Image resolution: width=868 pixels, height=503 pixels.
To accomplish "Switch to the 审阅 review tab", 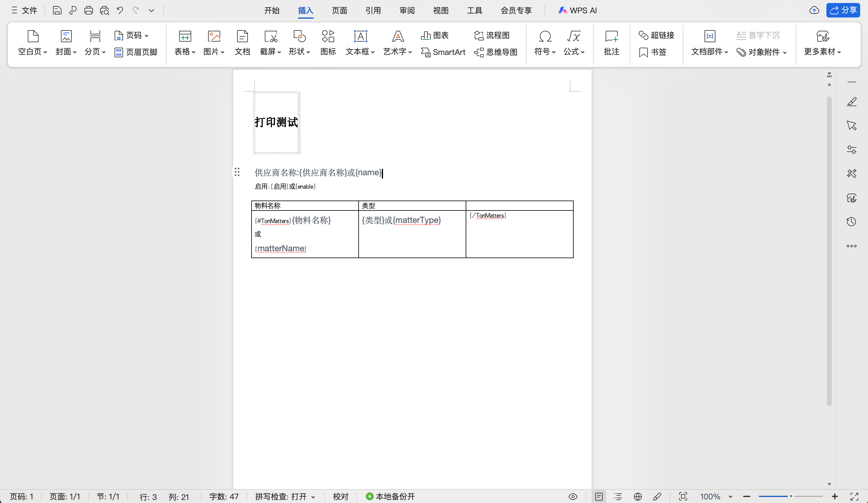I will 407,10.
